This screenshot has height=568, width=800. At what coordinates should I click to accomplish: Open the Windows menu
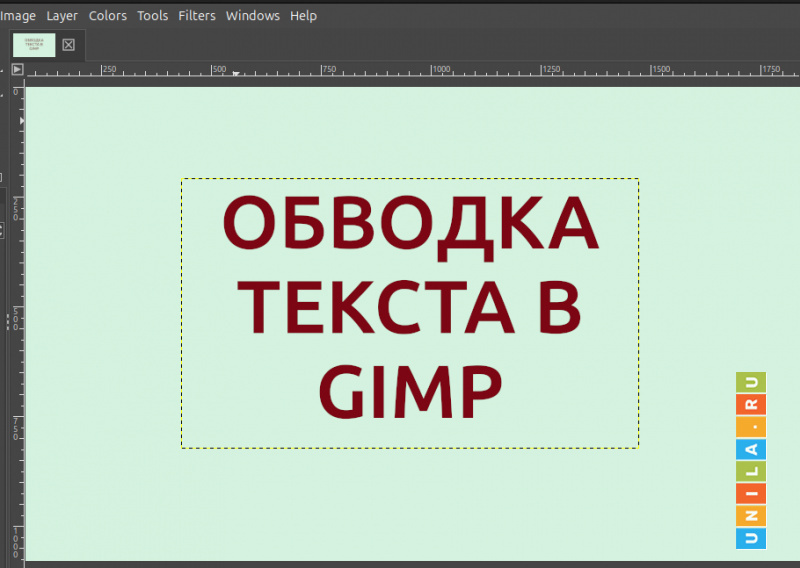pos(252,16)
